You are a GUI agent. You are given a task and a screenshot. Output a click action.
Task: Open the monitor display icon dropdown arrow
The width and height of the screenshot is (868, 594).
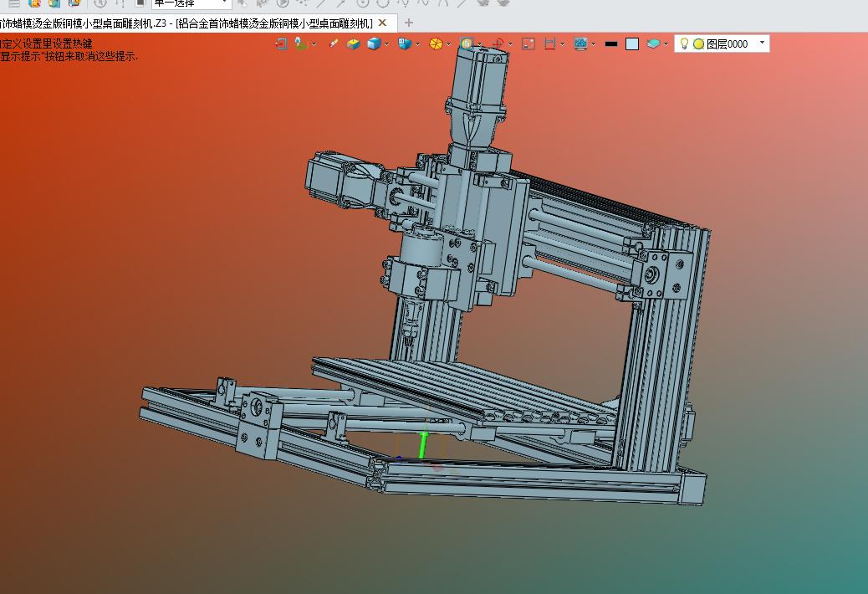[594, 44]
